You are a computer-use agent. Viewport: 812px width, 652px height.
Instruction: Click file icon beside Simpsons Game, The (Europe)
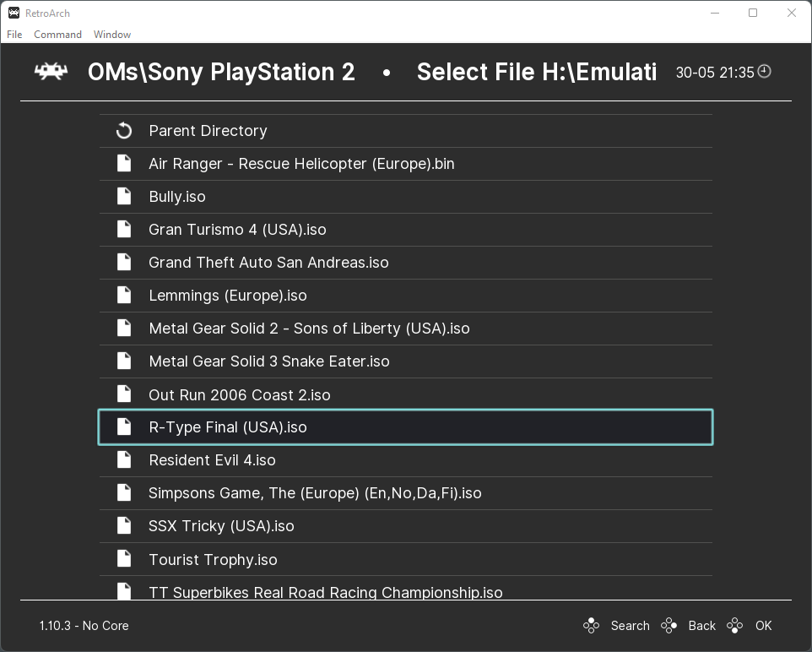(124, 493)
